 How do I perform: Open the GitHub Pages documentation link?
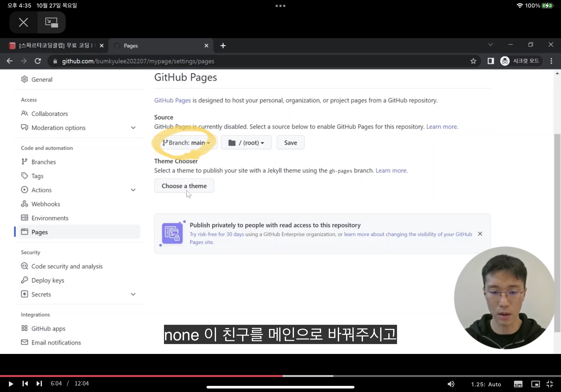tap(172, 100)
